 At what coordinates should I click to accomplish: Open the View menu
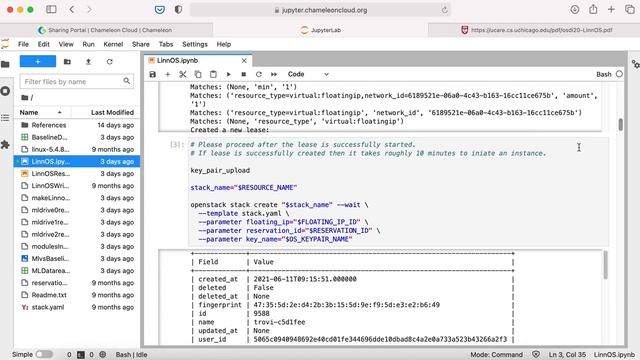pos(66,44)
